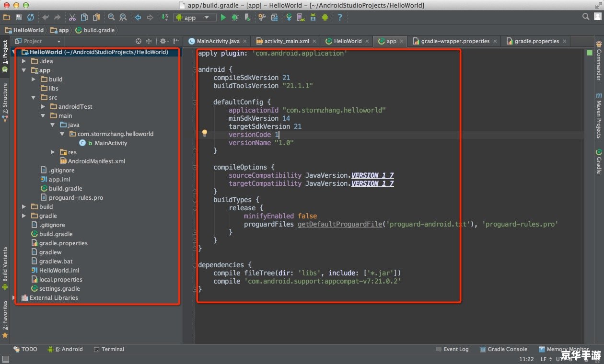Click the Attach debugger icon
This screenshot has width=604, height=364.
coord(247,17)
